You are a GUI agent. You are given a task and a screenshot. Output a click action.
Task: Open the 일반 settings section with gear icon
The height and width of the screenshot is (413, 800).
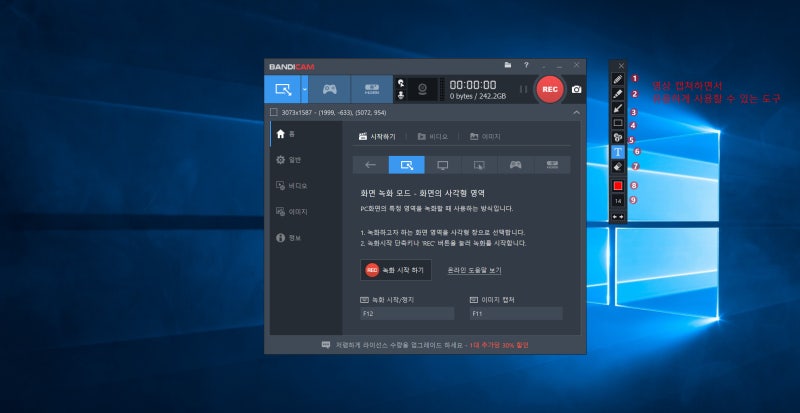(306, 160)
